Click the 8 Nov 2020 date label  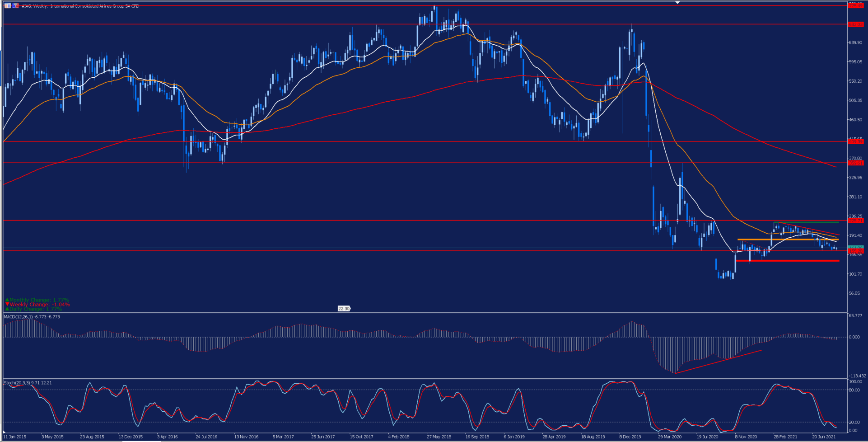click(x=746, y=437)
